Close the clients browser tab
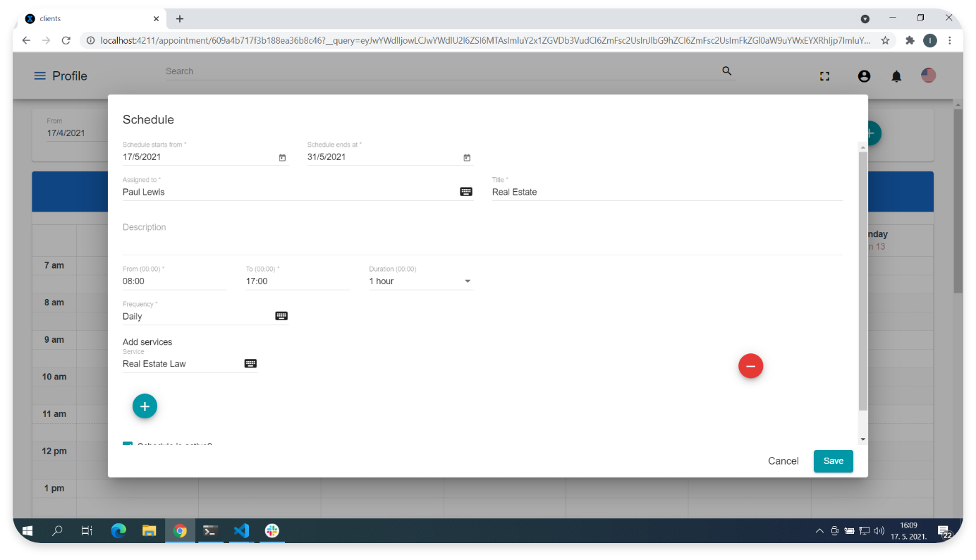 pos(156,18)
